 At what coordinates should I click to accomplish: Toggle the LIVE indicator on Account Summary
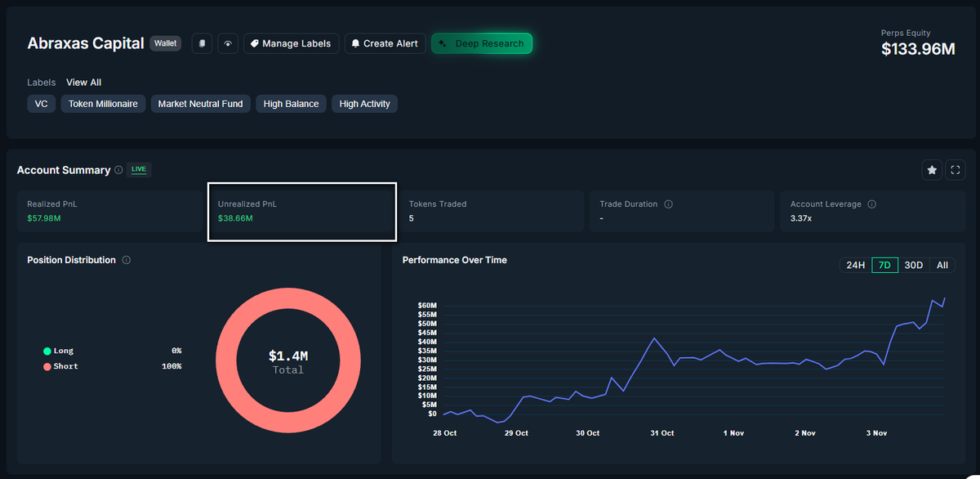(138, 169)
